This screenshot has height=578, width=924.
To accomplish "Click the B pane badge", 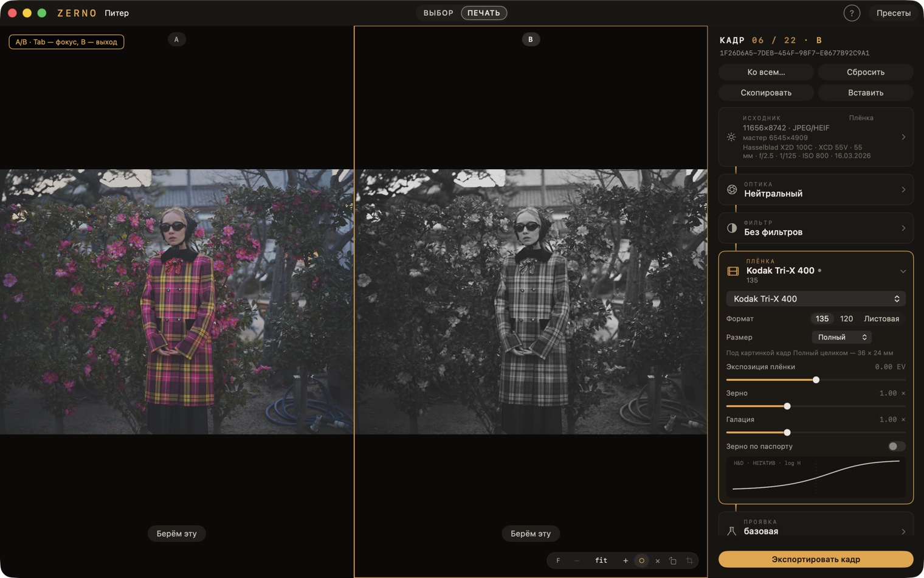I will [x=531, y=40].
